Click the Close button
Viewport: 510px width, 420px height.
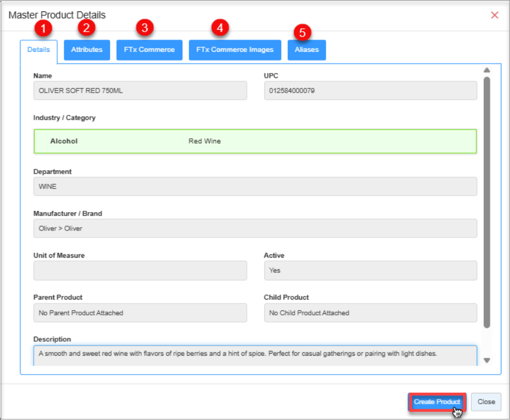[x=485, y=401]
